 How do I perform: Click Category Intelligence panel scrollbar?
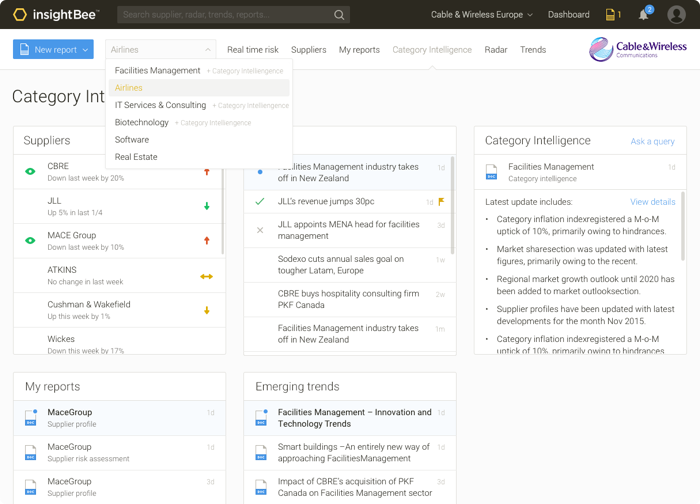pyautogui.click(x=683, y=225)
